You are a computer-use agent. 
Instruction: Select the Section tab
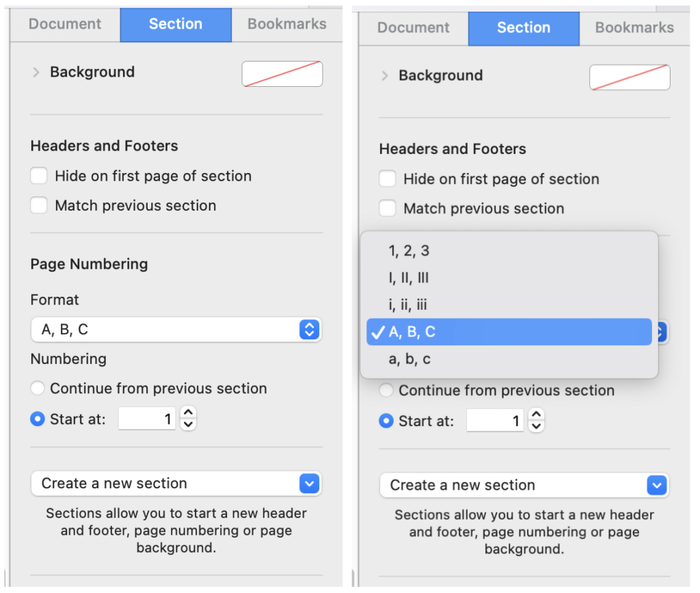click(x=176, y=23)
